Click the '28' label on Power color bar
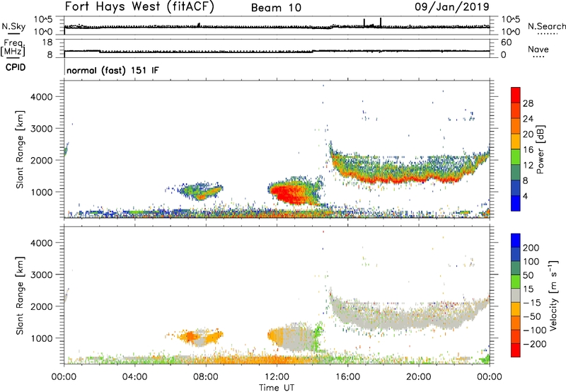Image resolution: width=566 pixels, height=392 pixels. (528, 103)
